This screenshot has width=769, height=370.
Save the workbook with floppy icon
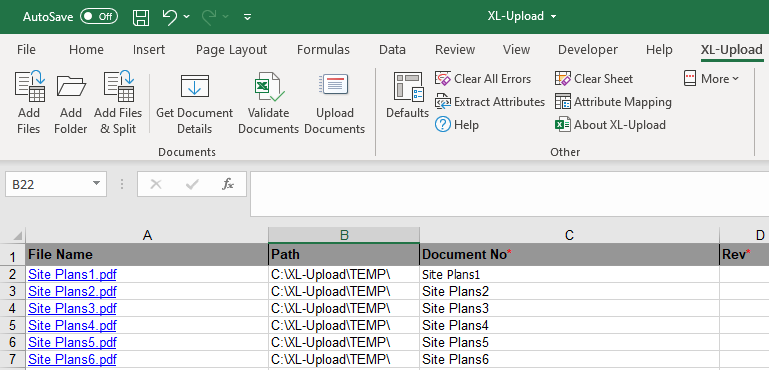(141, 17)
